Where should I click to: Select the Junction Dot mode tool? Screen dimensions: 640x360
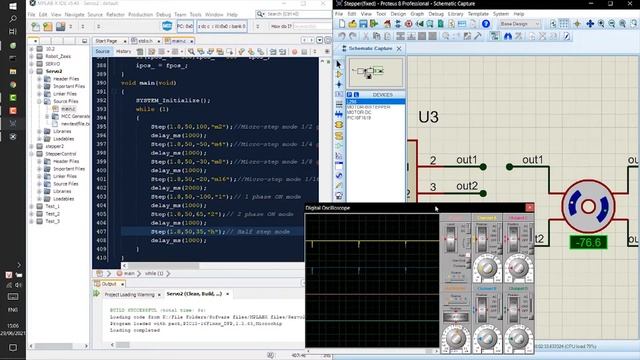pyautogui.click(x=339, y=84)
